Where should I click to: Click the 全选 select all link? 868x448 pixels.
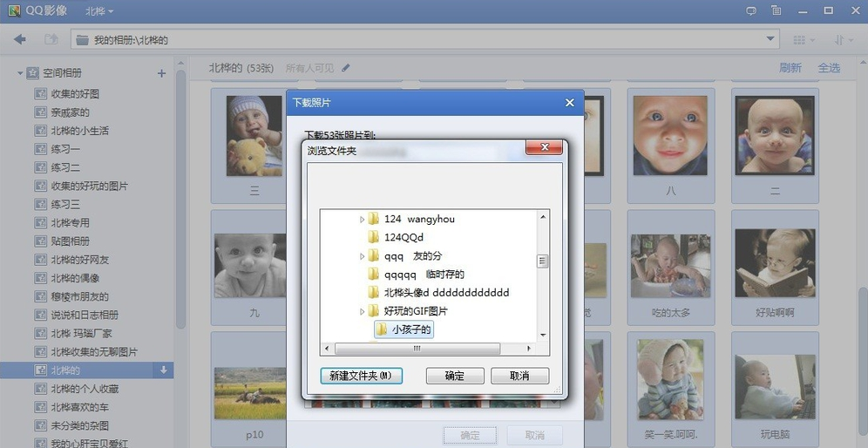click(x=830, y=68)
